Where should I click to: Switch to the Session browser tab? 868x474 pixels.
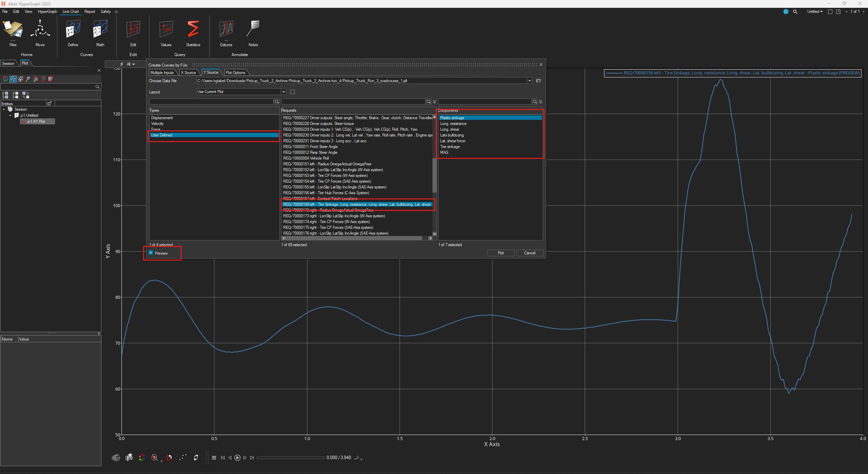[8, 63]
